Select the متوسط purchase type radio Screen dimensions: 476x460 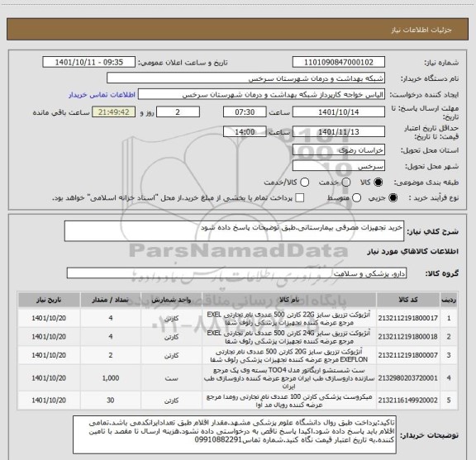pyautogui.click(x=356, y=198)
